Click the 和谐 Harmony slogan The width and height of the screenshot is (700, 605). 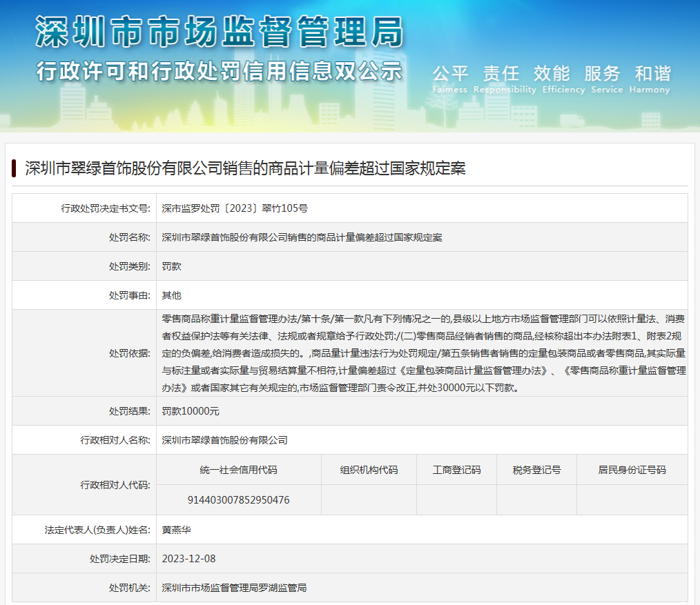tap(650, 79)
